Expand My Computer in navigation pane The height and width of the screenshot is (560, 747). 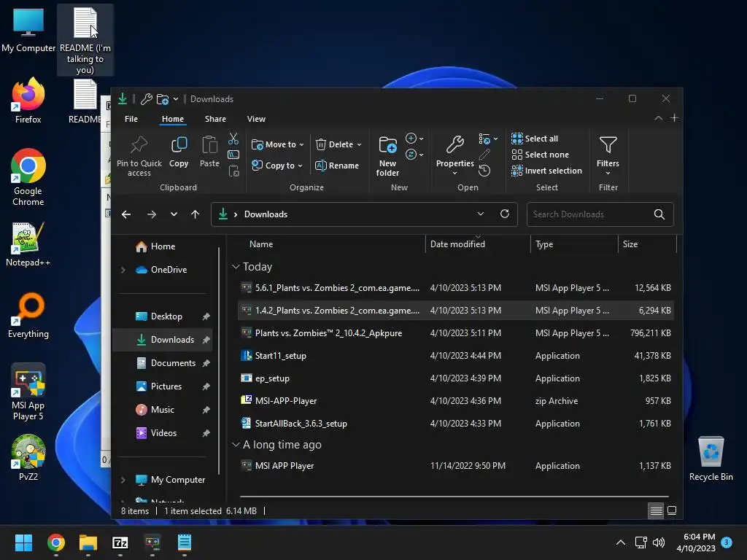(123, 480)
